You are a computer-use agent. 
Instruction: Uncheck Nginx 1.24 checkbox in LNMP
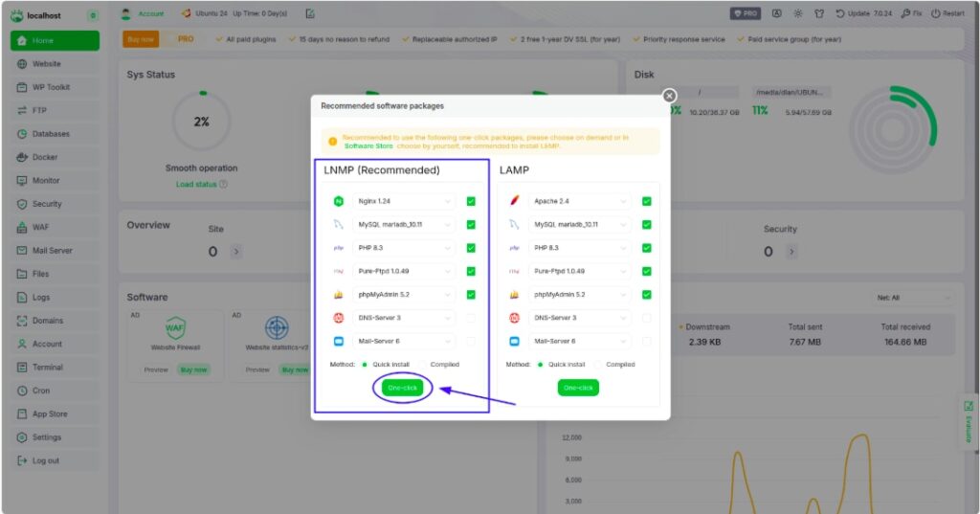pyautogui.click(x=471, y=201)
